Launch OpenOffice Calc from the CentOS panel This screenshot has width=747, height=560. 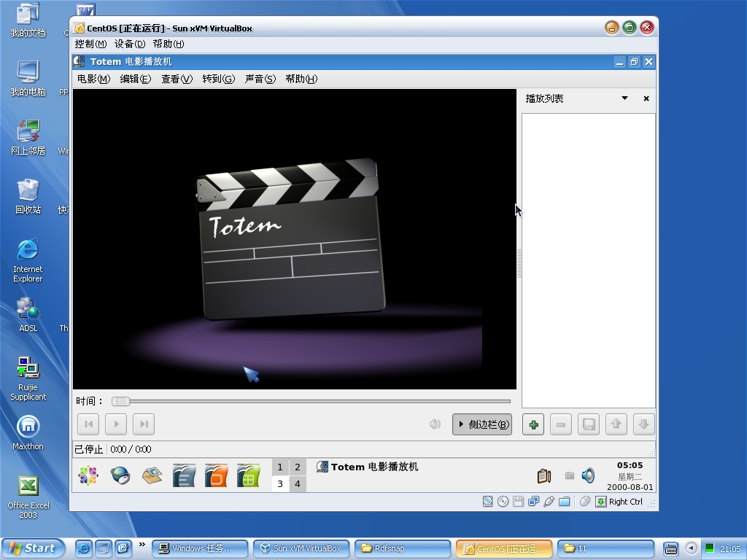pyautogui.click(x=248, y=475)
